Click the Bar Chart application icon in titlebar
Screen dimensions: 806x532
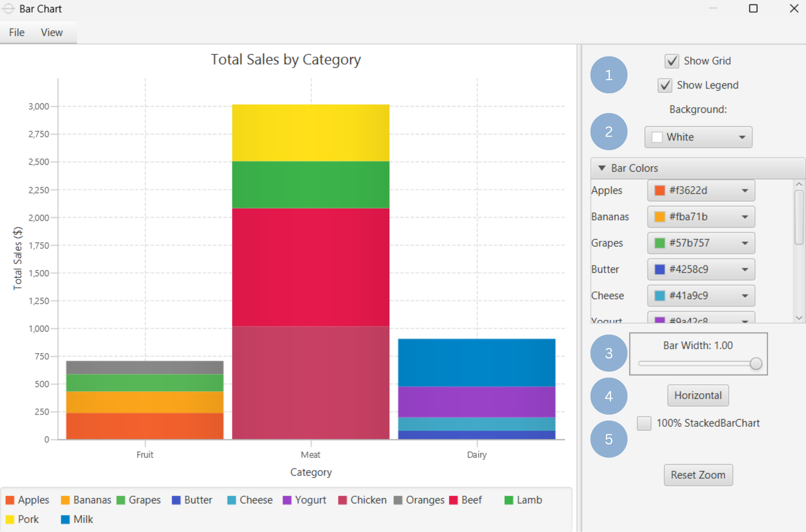pyautogui.click(x=8, y=8)
